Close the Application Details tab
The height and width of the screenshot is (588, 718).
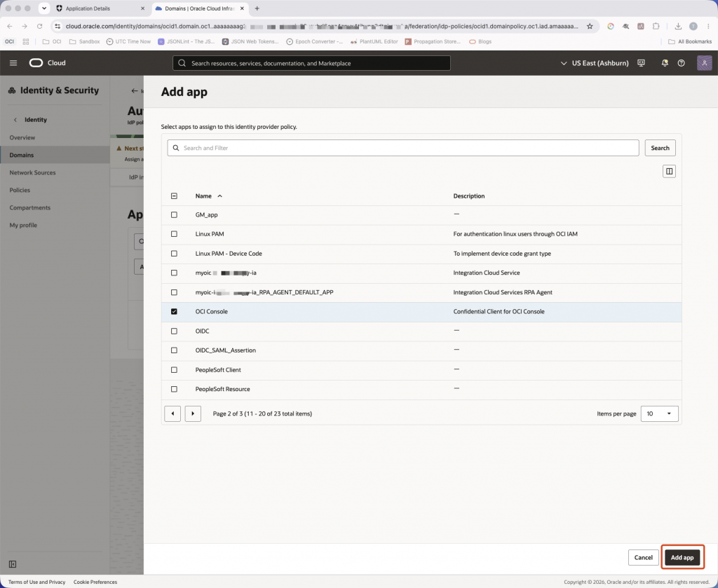tap(142, 8)
